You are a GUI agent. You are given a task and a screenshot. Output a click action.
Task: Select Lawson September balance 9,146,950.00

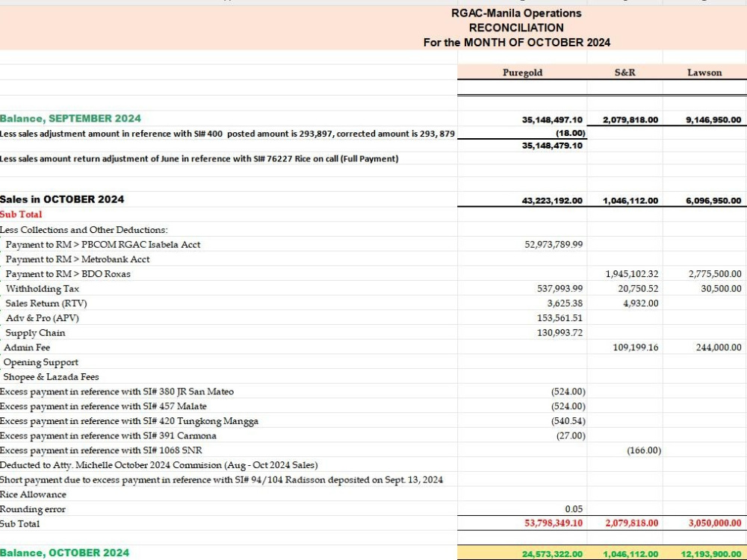coord(713,119)
